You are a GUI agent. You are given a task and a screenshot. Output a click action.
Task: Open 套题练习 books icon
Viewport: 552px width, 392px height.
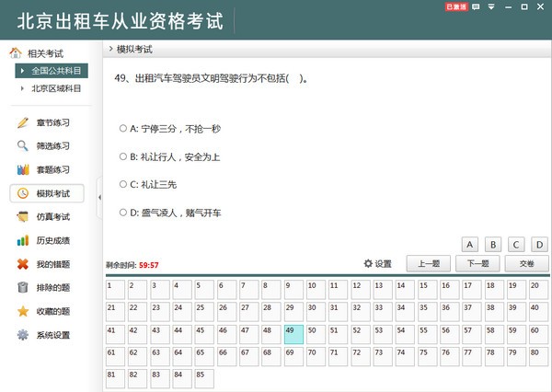click(x=23, y=169)
